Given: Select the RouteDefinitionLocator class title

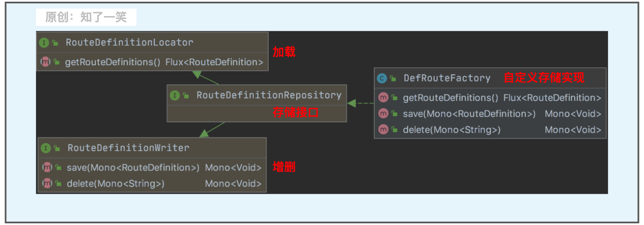Looking at the screenshot, I should pyautogui.click(x=129, y=43).
